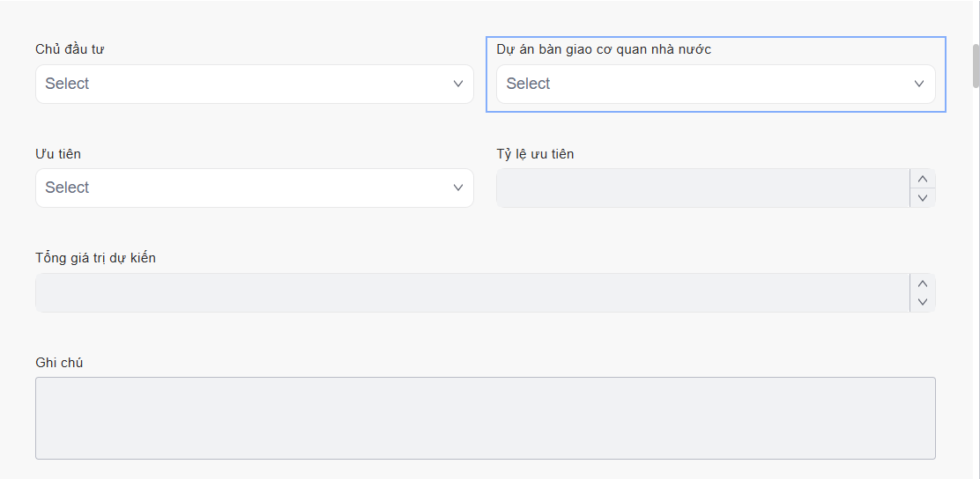Click the Dự án bàn giao cơ quan nhà nước label
Viewport: 980px width, 479px height.
tap(604, 49)
